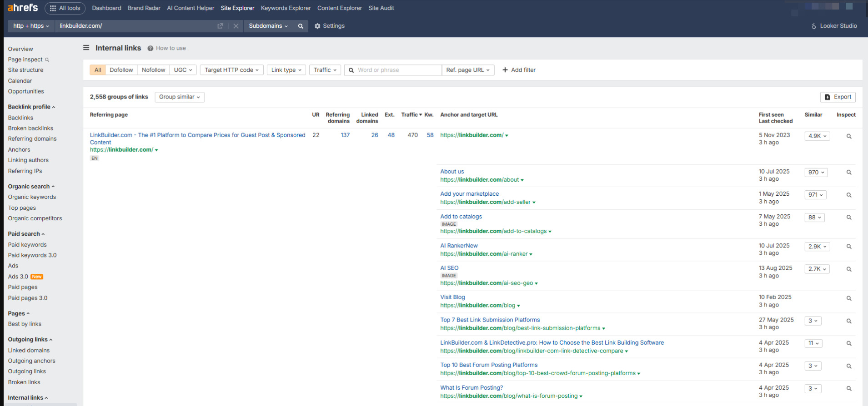Screen dimensions: 868x406
Task: Open Ads 3.0 New in sidebar
Action: point(25,277)
